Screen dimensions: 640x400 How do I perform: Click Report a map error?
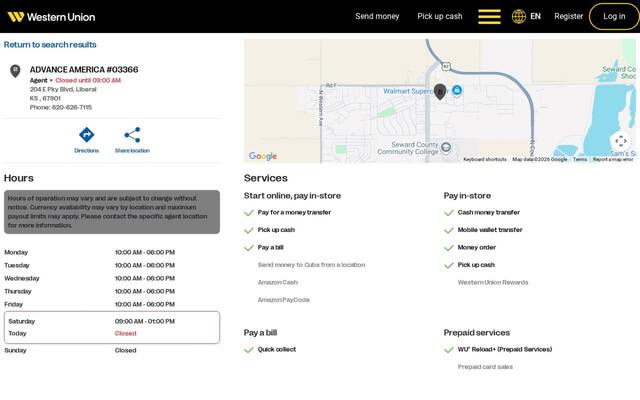tap(613, 159)
